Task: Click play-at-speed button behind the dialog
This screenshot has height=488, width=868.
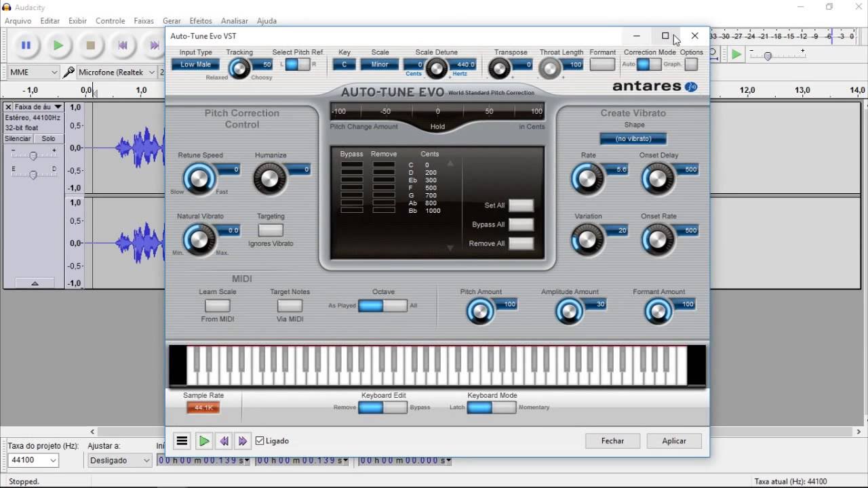Action: pyautogui.click(x=736, y=54)
